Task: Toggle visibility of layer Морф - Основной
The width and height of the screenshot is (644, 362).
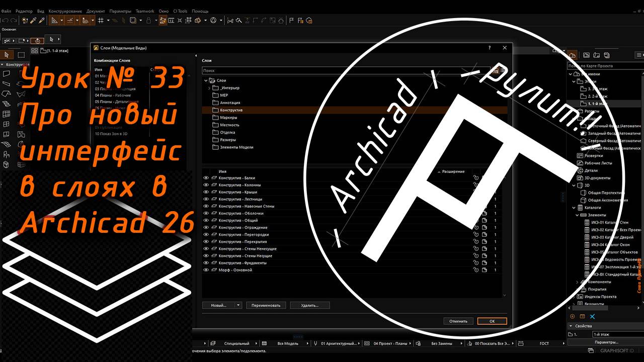Action: pos(205,270)
